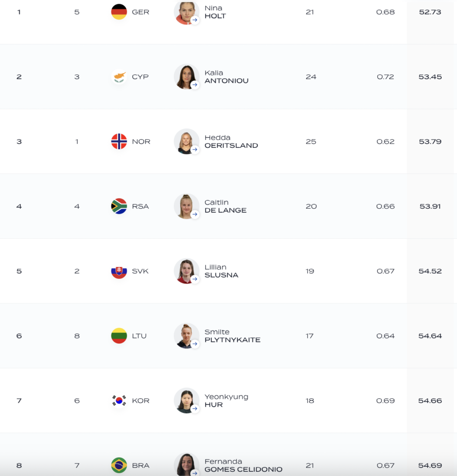Screen dimensions: 457x476
Task: Click the Brazil flag icon
Action: [119, 465]
